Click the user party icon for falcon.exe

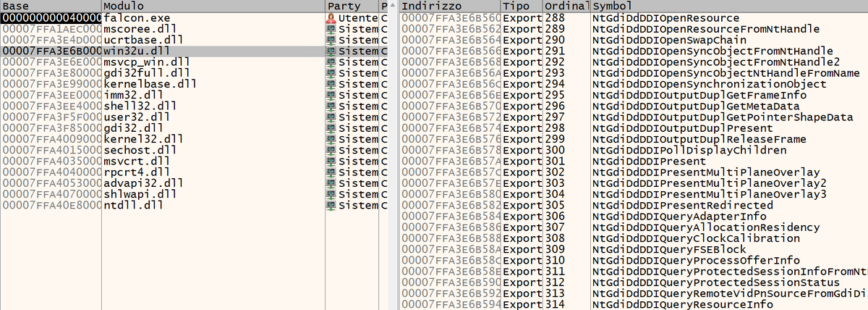[x=333, y=17]
